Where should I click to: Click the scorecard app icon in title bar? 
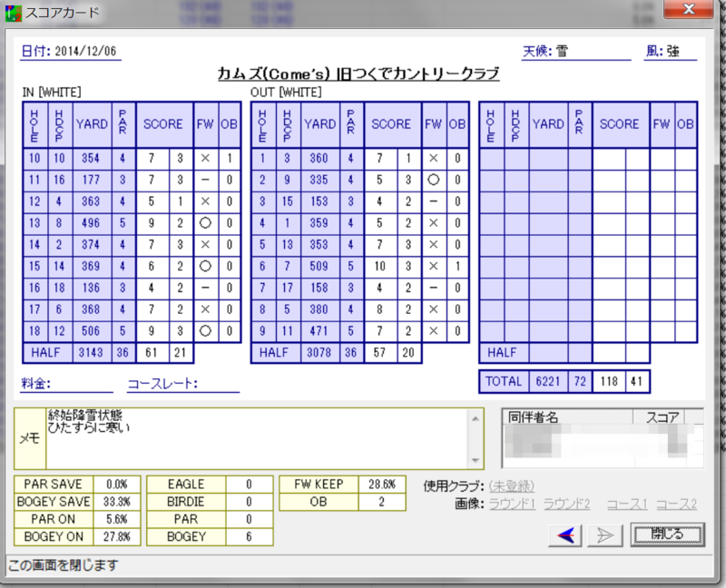point(13,13)
